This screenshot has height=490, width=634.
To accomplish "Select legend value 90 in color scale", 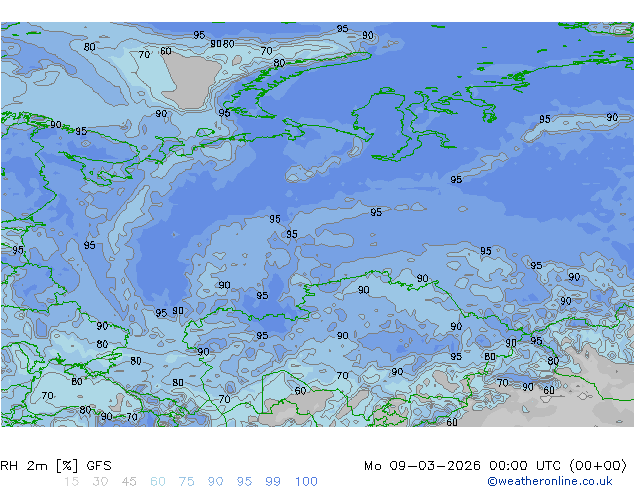I will 215,481.
